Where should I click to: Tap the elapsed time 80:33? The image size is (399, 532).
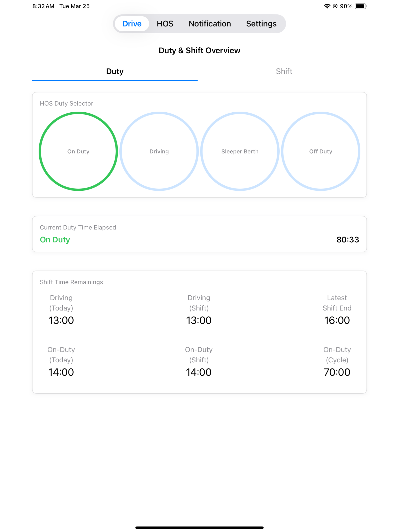pyautogui.click(x=348, y=240)
